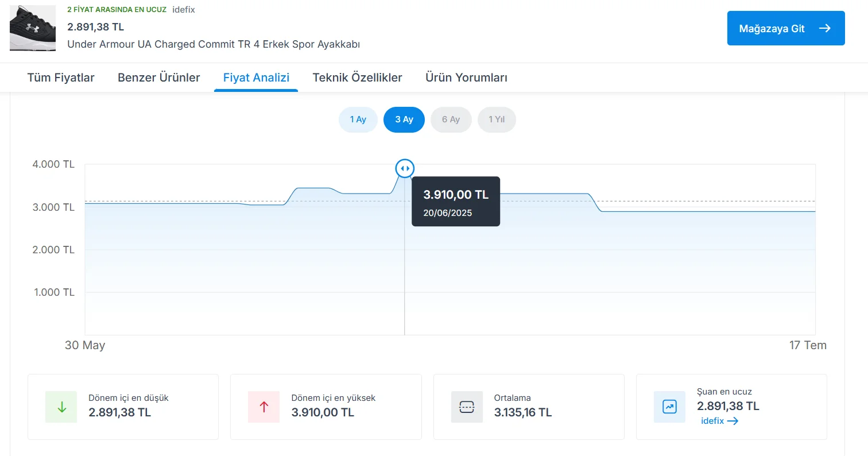
Task: View the Teknik Özellikler tab
Action: pyautogui.click(x=357, y=78)
